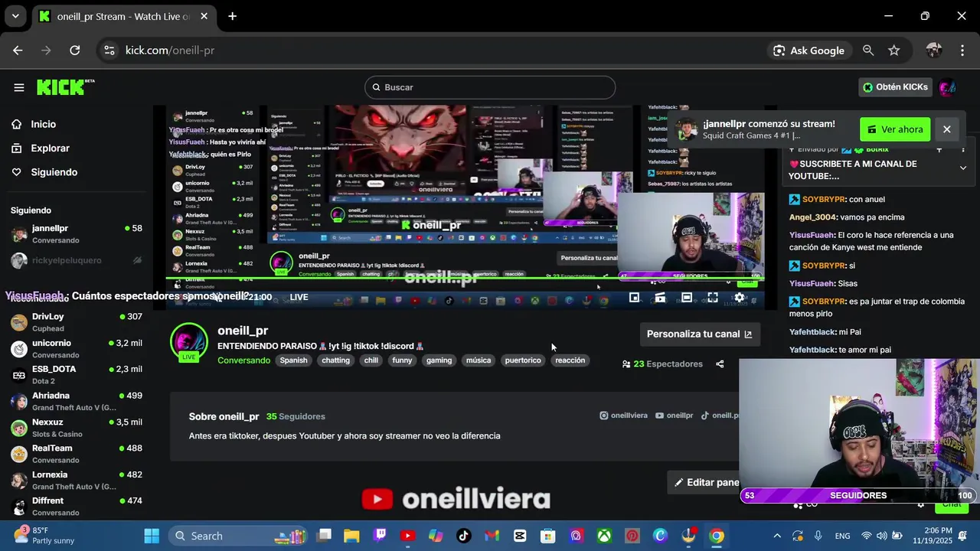Viewport: 980px width, 551px height.
Task: Click the zoom magnifier icon in address bar
Action: (x=868, y=51)
